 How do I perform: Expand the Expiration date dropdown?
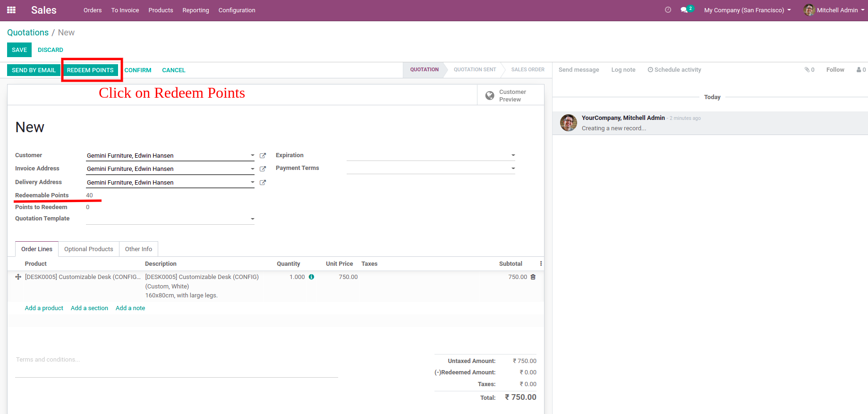click(513, 155)
